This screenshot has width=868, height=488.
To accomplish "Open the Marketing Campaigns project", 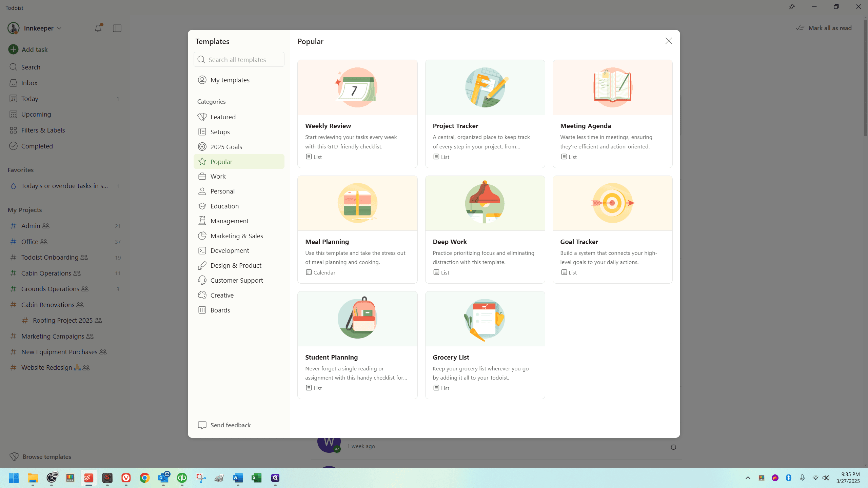I will pos(64,336).
